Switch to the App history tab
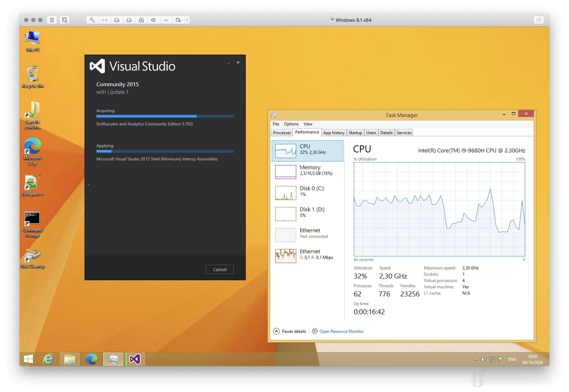Screen dimensions: 569x392 pos(334,133)
